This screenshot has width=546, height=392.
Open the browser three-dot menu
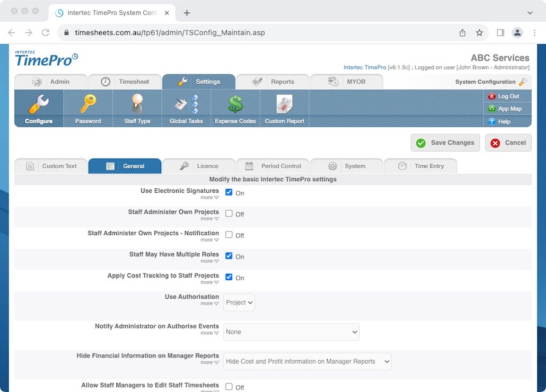click(x=534, y=33)
